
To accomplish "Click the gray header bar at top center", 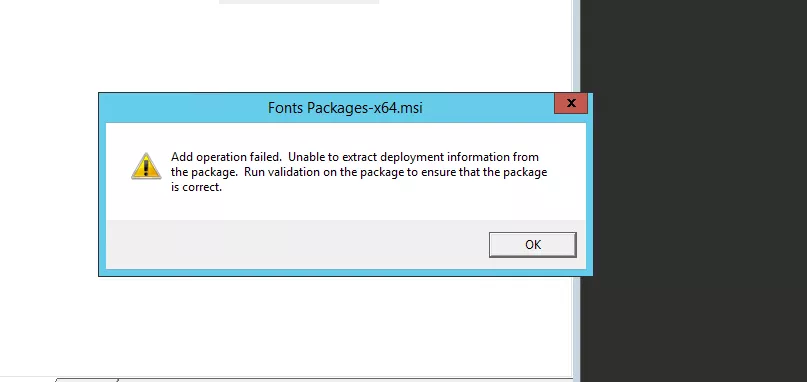I will [x=299, y=2].
